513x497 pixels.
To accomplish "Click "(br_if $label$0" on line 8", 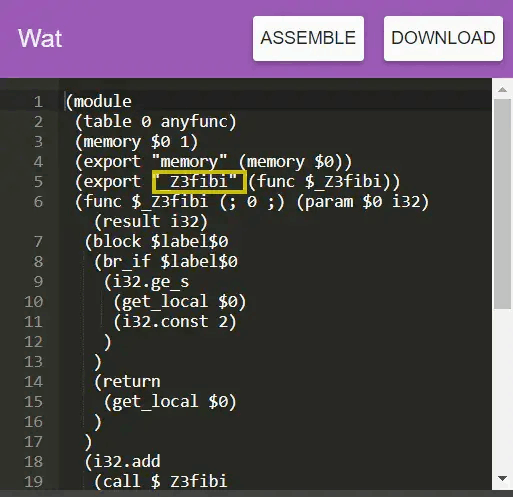I will pyautogui.click(x=166, y=262).
